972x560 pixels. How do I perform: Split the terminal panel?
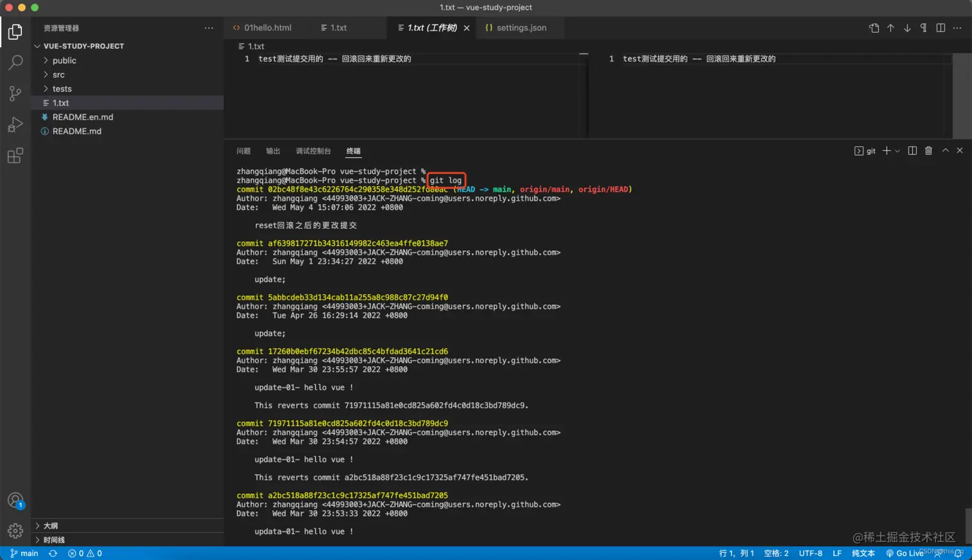(912, 150)
